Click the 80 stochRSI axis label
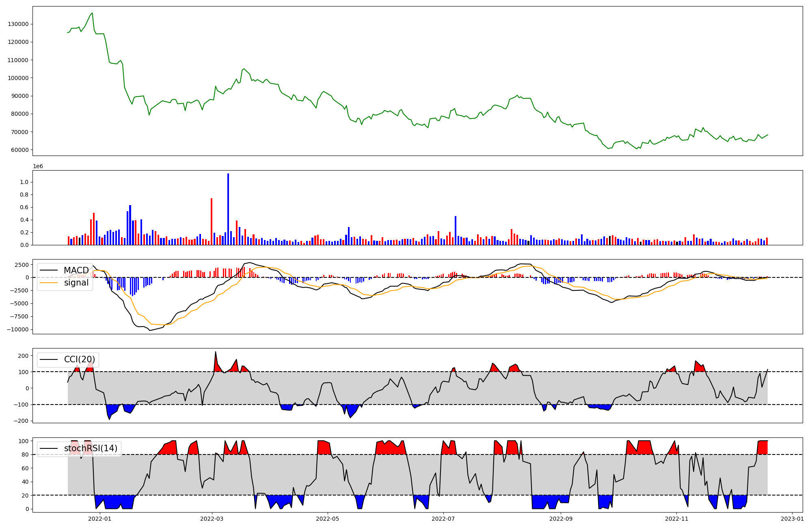Screen dimensions: 812x528 click(26, 454)
